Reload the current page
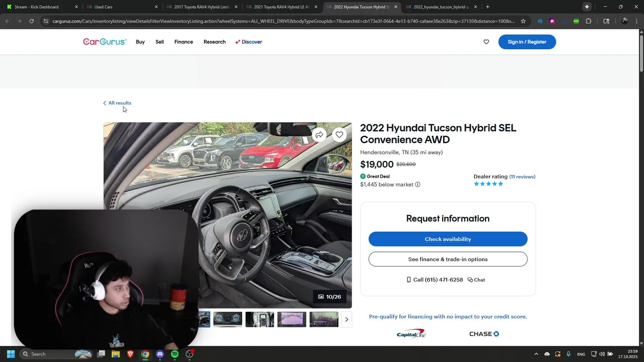This screenshot has height=362, width=644. point(31,21)
